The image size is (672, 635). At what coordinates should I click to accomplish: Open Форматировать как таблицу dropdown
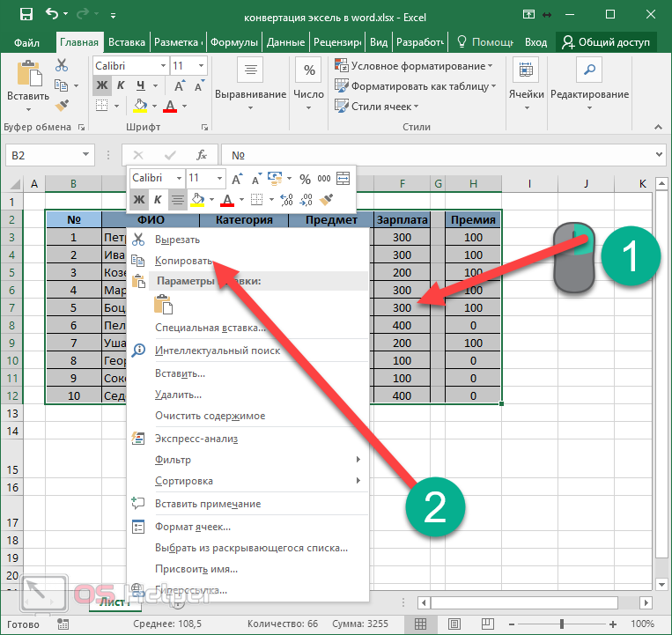[x=416, y=86]
